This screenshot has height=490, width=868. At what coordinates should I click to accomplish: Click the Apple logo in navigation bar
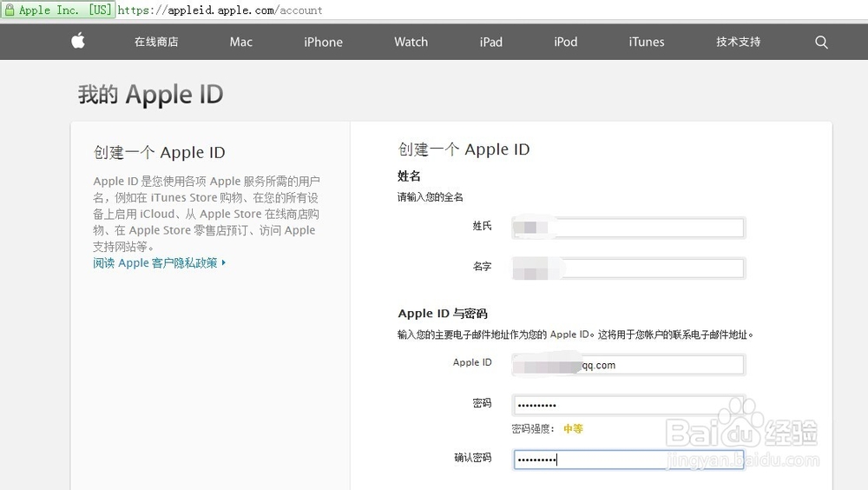click(78, 41)
